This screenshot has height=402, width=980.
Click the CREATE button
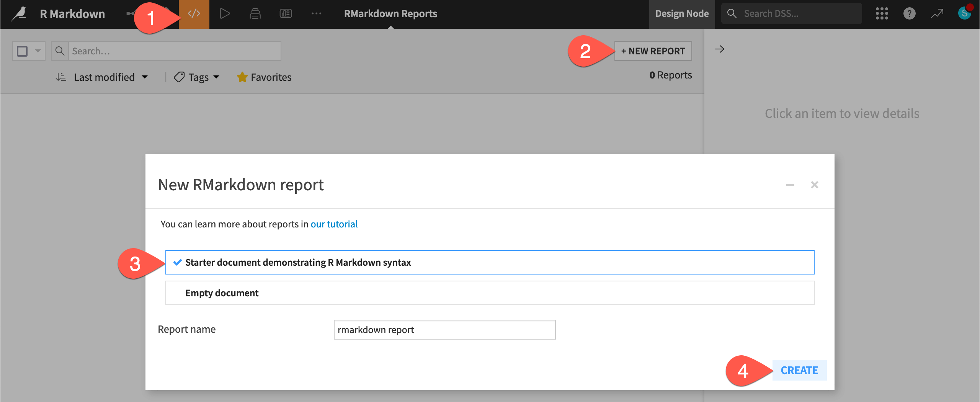click(799, 370)
